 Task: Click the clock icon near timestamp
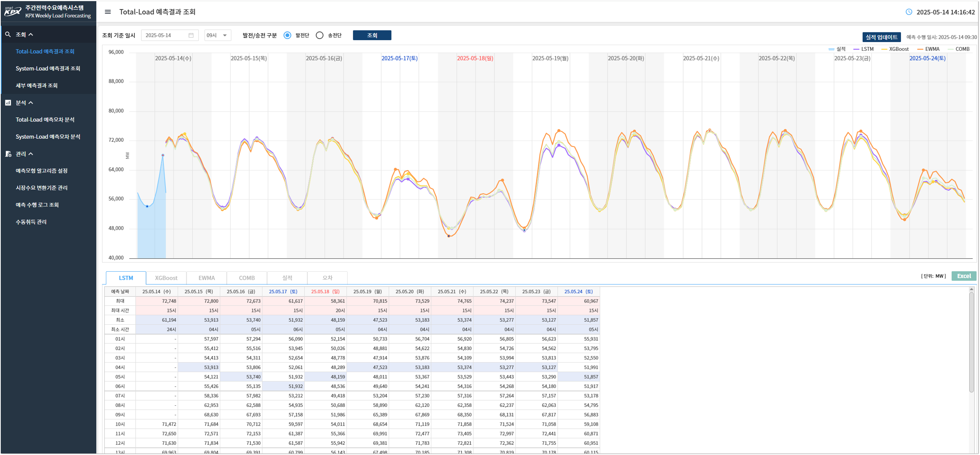click(x=909, y=12)
